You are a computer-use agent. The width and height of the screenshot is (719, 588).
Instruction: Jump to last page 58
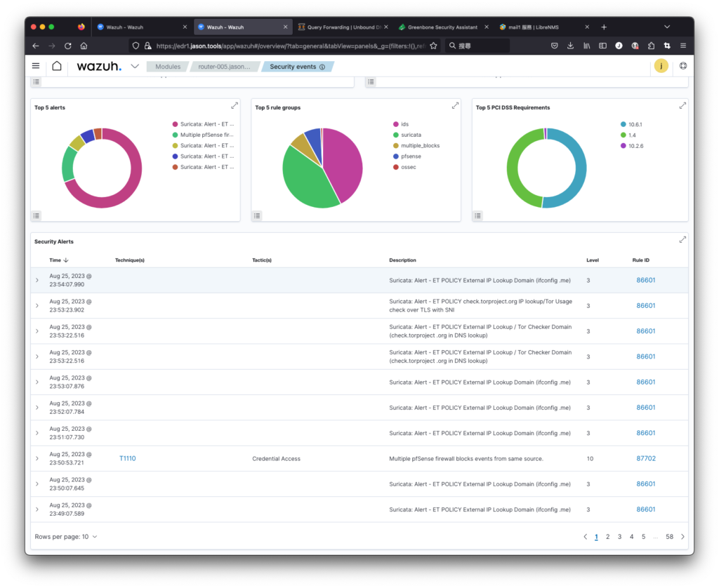[x=669, y=537]
